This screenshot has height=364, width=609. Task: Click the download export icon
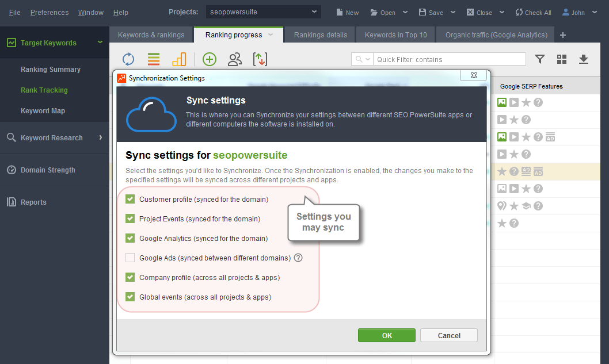tap(583, 59)
